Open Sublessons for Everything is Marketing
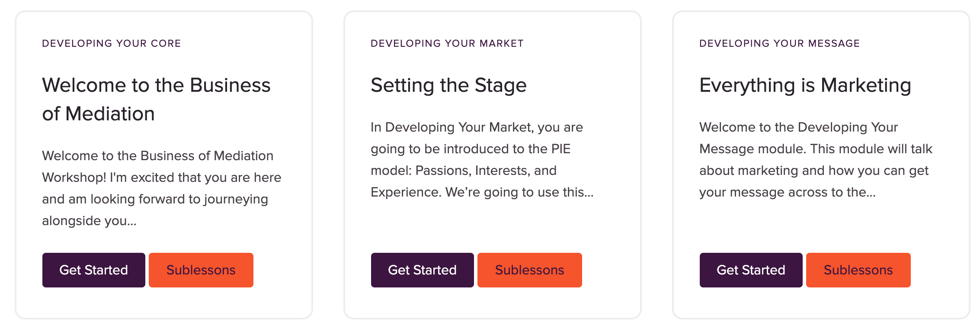Screen dimensions: 980x329 [x=858, y=270]
